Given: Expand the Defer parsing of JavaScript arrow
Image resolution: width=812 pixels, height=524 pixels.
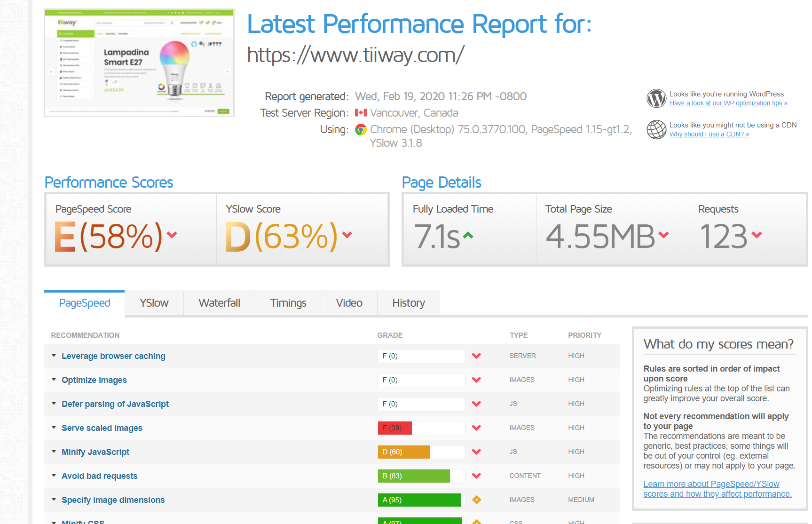Looking at the screenshot, I should pos(54,404).
